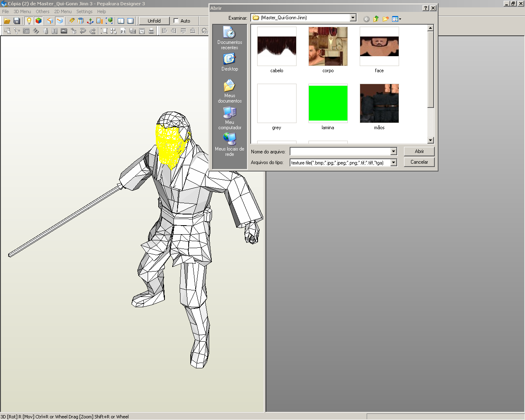Select the textured-view colored cube icon
The image size is (525, 420).
coord(39,21)
